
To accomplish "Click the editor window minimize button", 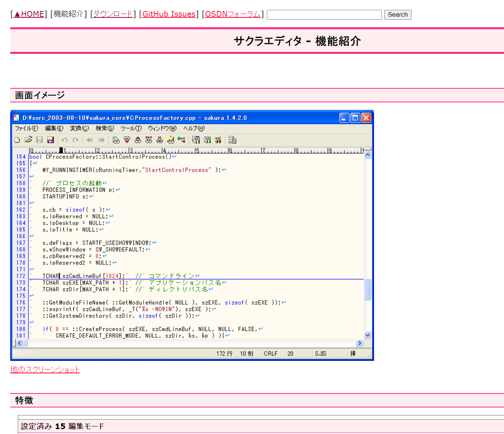I will (344, 118).
